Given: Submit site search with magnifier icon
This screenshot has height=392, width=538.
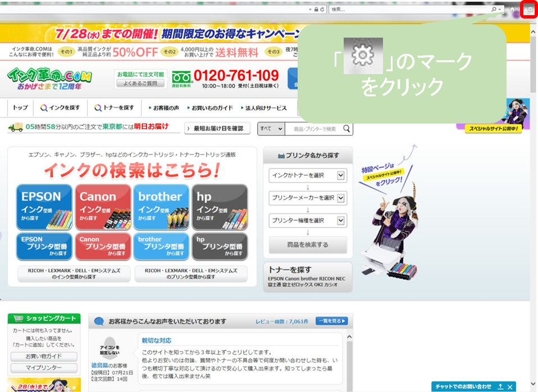Looking at the screenshot, I should click(346, 129).
